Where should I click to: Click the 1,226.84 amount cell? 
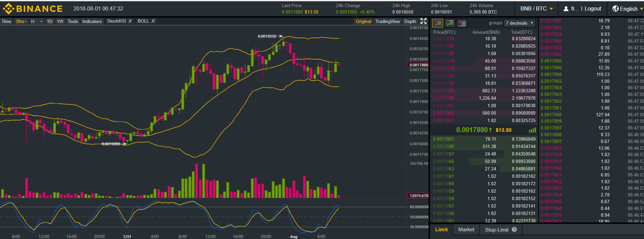coord(487,98)
